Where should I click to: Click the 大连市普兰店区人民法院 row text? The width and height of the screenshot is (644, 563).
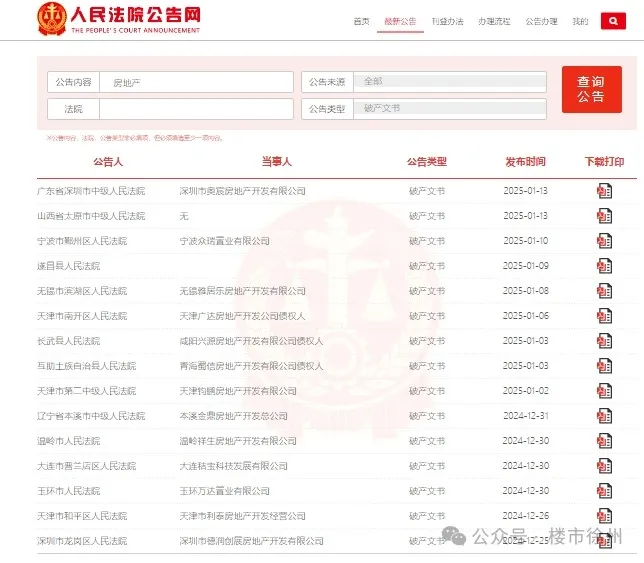[x=86, y=466]
